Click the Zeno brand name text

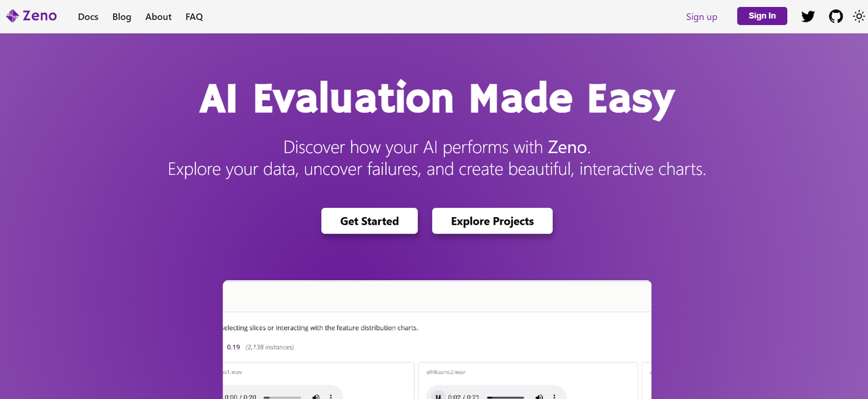[40, 16]
